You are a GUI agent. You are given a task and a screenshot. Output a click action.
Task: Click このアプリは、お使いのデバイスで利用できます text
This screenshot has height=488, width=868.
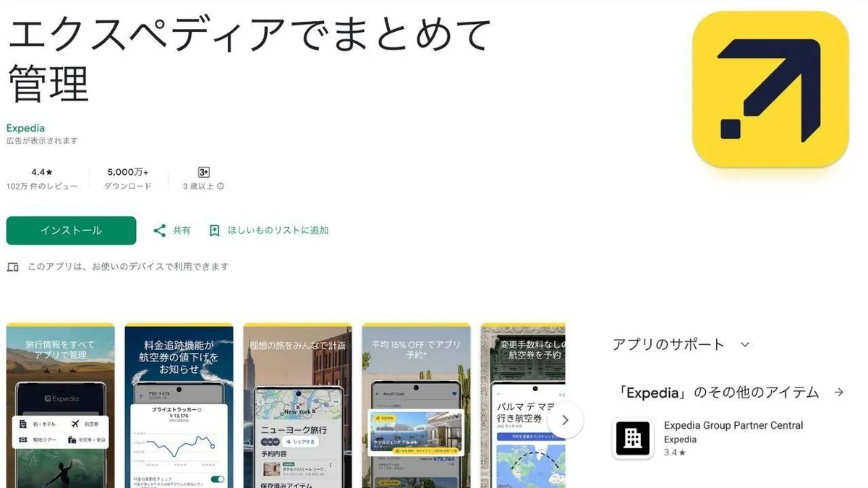pyautogui.click(x=128, y=267)
